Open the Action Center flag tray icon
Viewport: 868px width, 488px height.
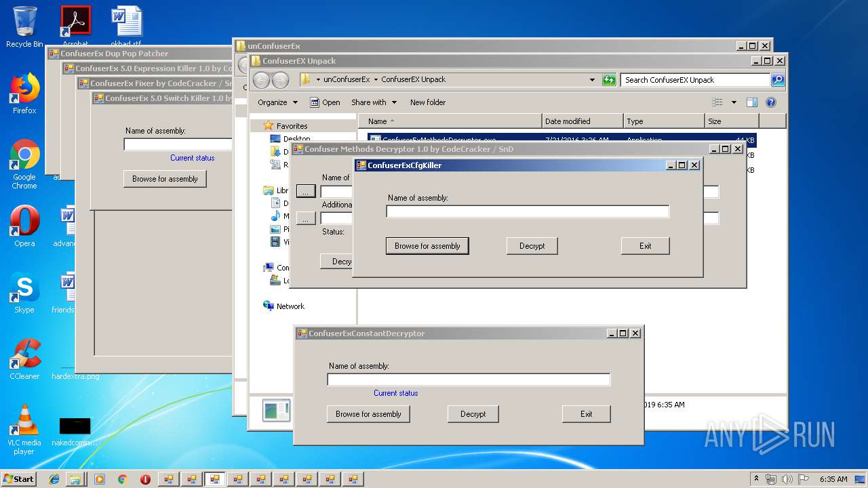(x=804, y=479)
